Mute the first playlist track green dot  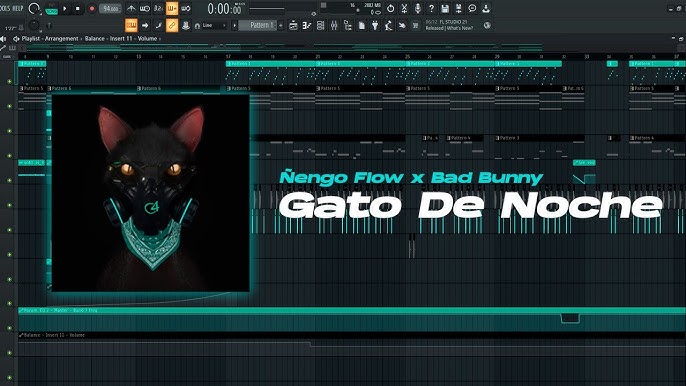[x=9, y=81]
